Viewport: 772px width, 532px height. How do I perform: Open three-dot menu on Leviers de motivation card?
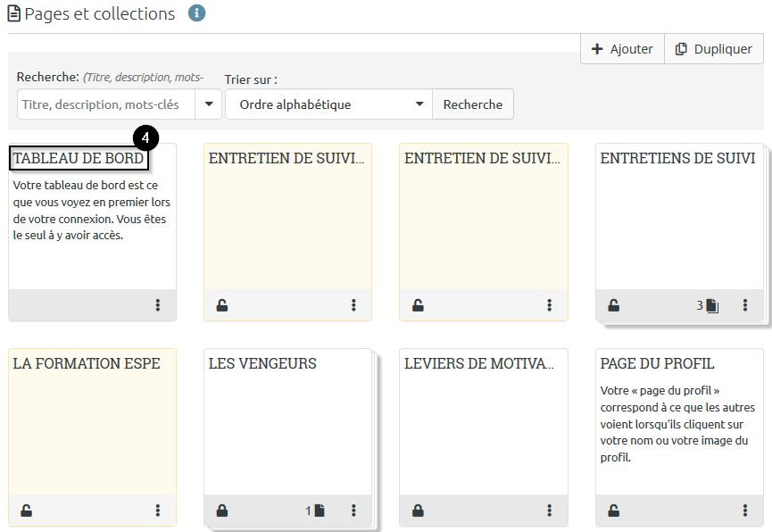549,511
